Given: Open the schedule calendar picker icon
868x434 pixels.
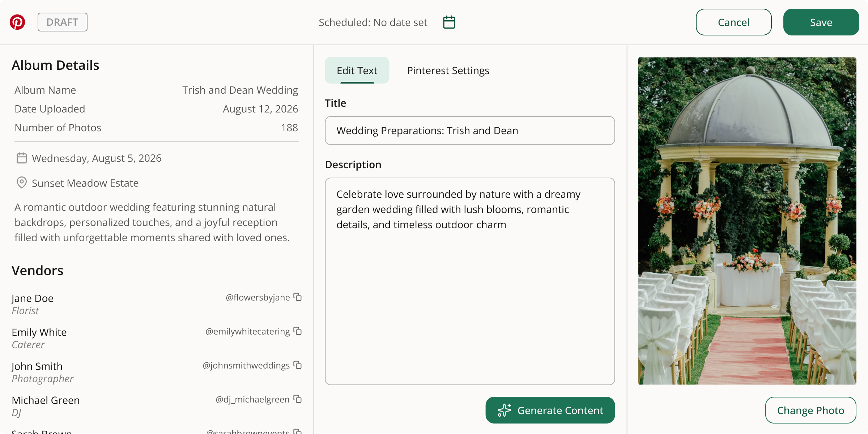Looking at the screenshot, I should [x=449, y=22].
